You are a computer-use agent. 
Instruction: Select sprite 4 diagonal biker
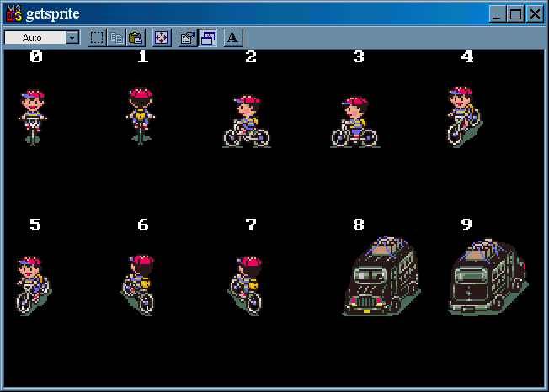pyautogui.click(x=465, y=117)
